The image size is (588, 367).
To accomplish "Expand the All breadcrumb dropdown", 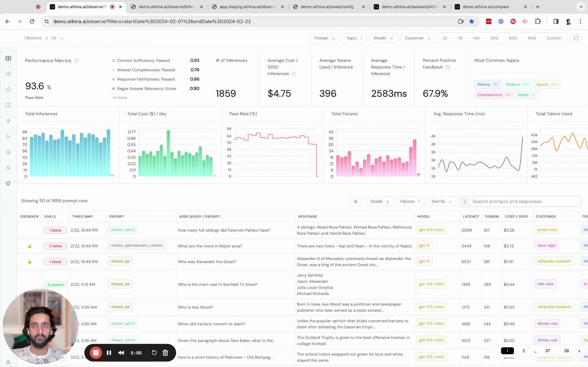I will coord(57,38).
